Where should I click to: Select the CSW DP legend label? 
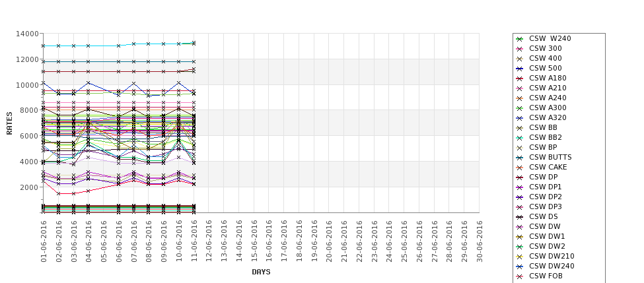(x=544, y=177)
